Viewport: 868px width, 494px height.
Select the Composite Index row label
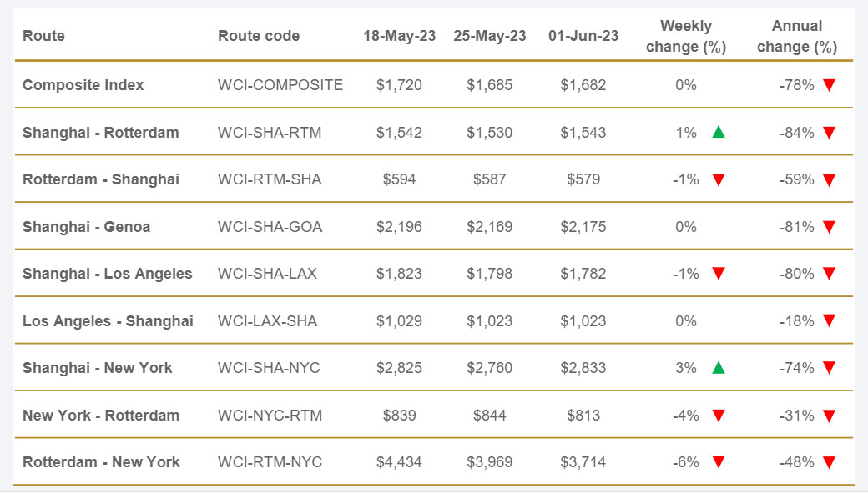(x=83, y=85)
